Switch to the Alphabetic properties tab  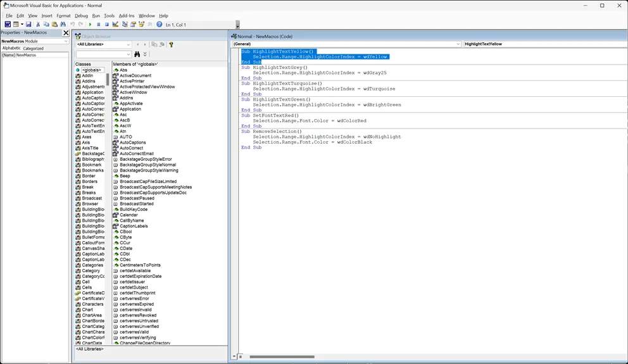[11, 48]
